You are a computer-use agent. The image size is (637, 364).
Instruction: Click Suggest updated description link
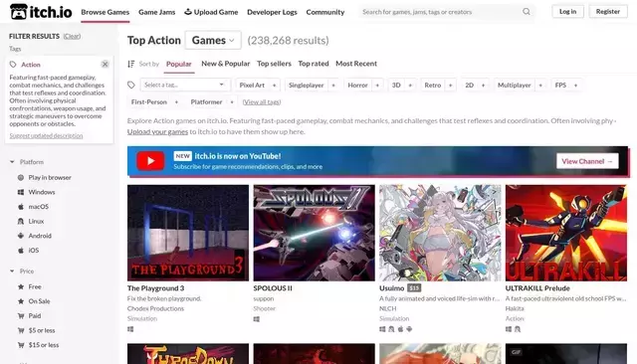tap(46, 135)
